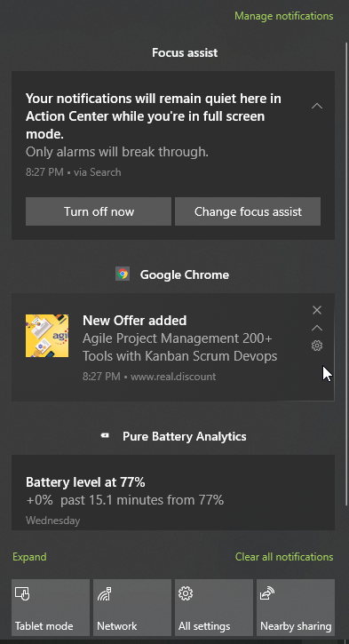The image size is (349, 644).
Task: Open settings gear on Chrome notification
Action: tap(316, 346)
